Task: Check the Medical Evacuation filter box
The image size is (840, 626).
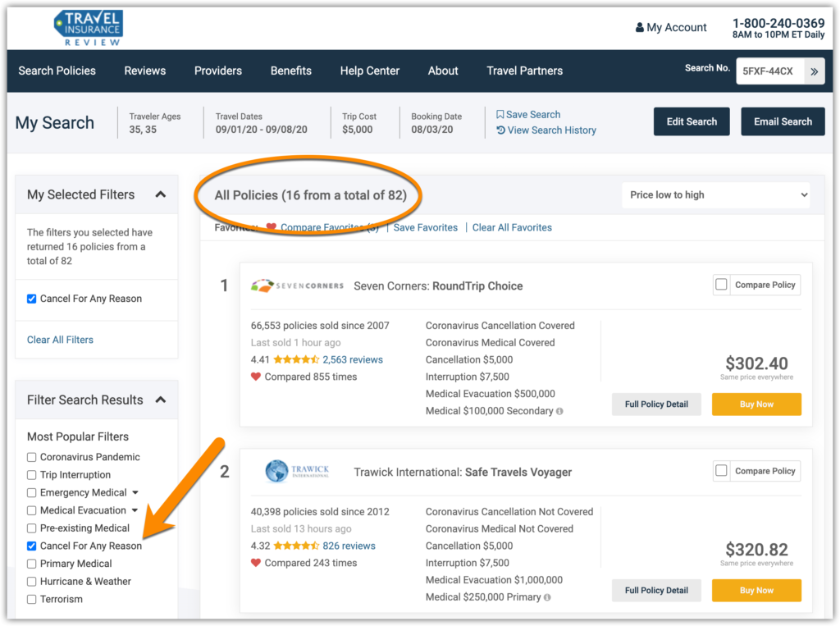Action: click(32, 510)
